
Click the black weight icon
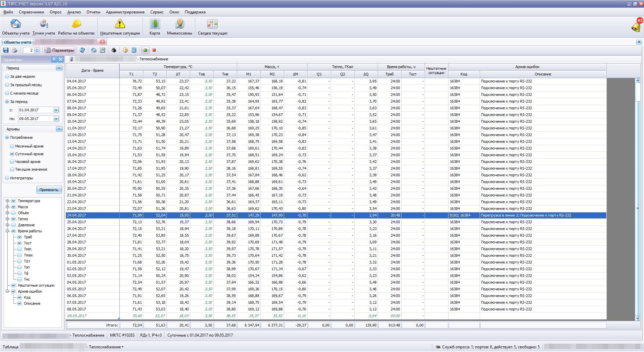click(x=114, y=50)
